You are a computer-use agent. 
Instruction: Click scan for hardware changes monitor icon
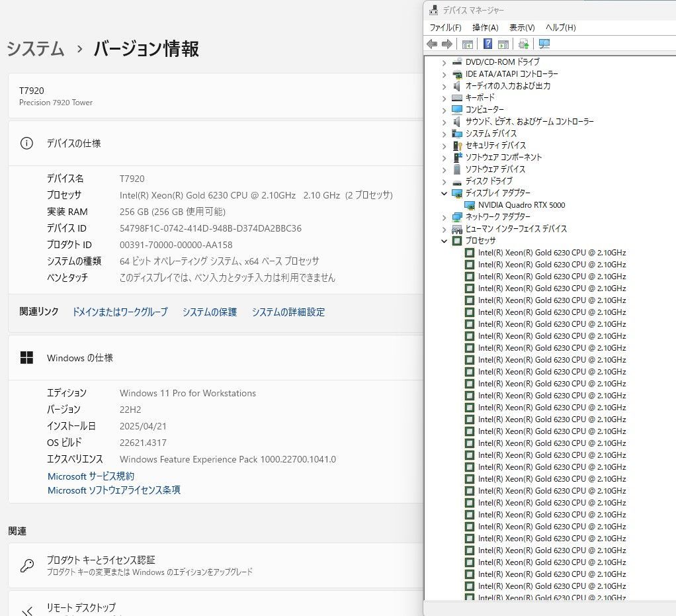click(x=544, y=44)
